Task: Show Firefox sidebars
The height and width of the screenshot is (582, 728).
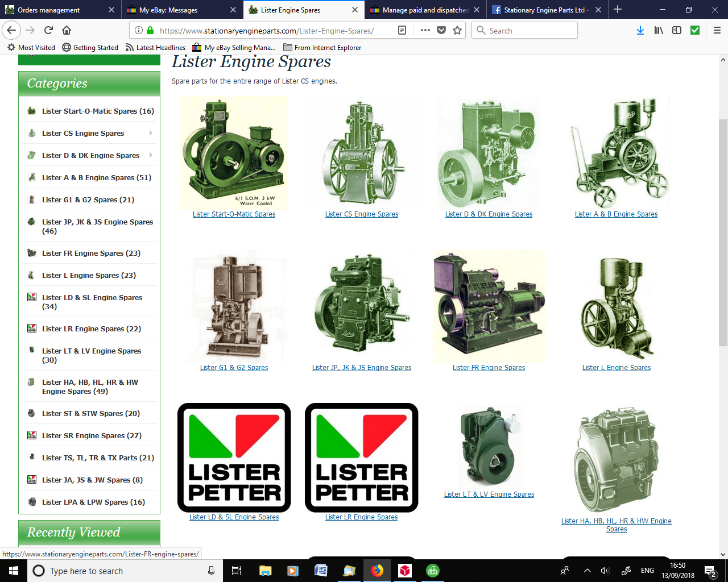Action: coord(677,30)
